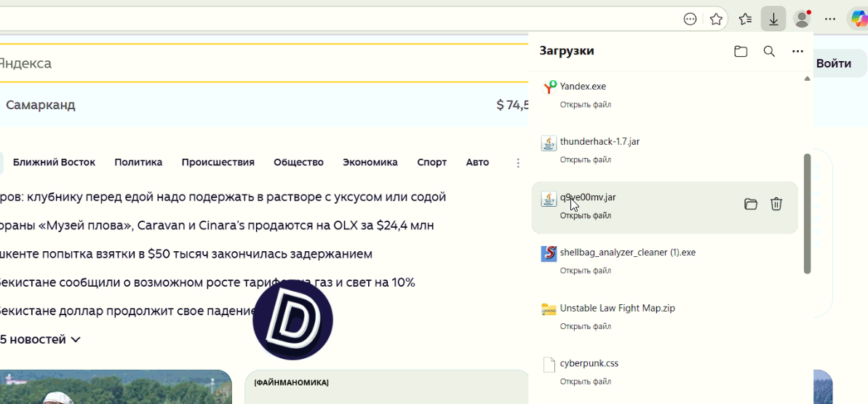Select the Происшествия news tab
The width and height of the screenshot is (868, 404).
click(218, 162)
